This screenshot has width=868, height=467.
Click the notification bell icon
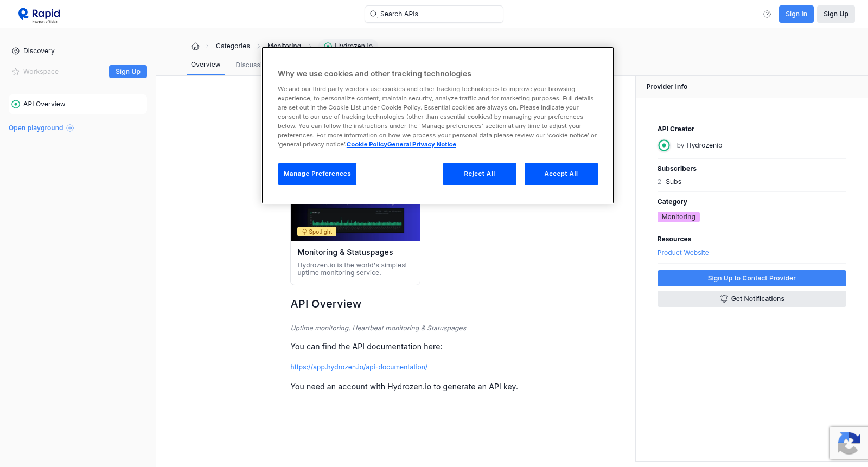(724, 299)
